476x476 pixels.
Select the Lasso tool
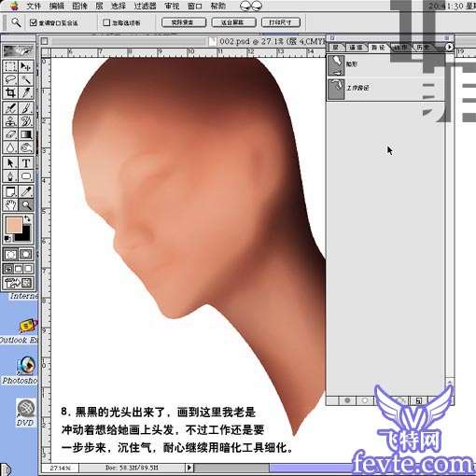[x=10, y=79]
